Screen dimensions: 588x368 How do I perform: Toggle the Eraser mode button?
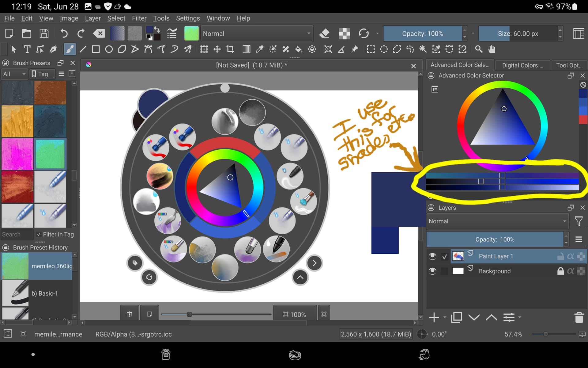[324, 33]
